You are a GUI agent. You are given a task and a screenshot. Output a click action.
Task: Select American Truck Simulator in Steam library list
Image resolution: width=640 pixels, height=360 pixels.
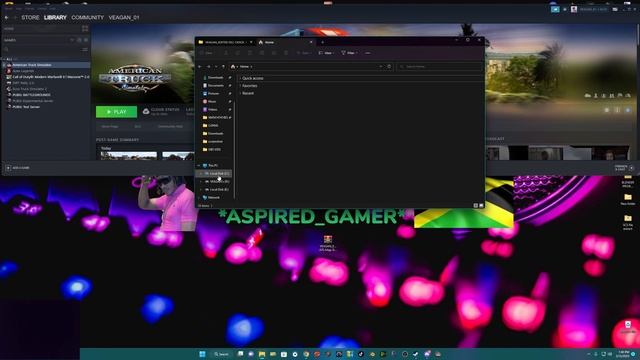(x=46, y=65)
